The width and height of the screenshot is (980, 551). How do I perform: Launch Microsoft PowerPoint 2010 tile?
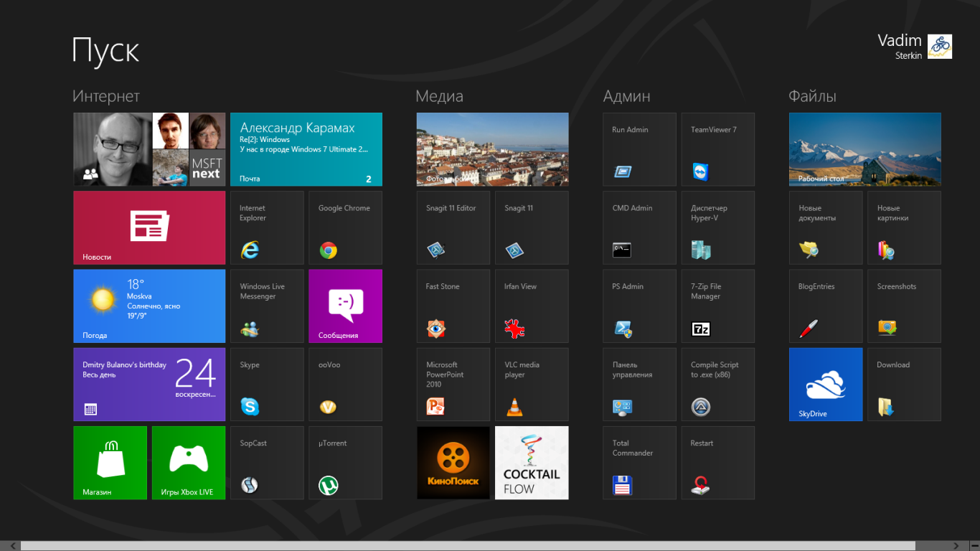coord(453,384)
